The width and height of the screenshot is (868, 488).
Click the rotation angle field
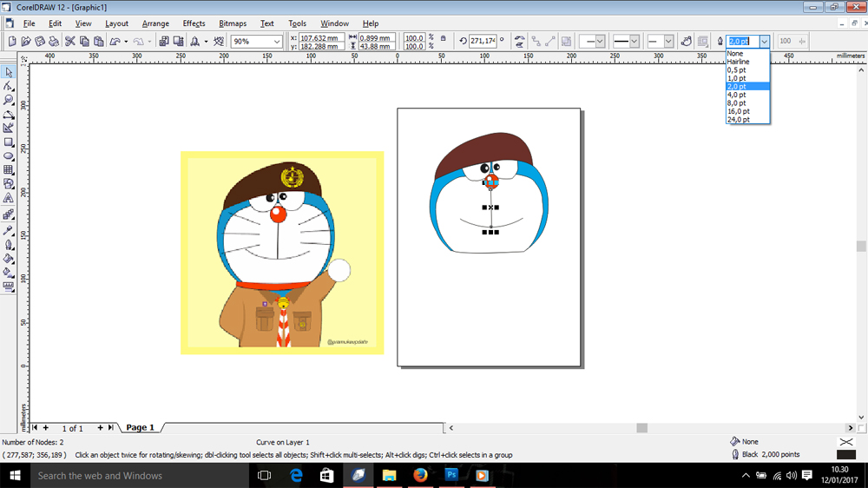[x=482, y=41]
